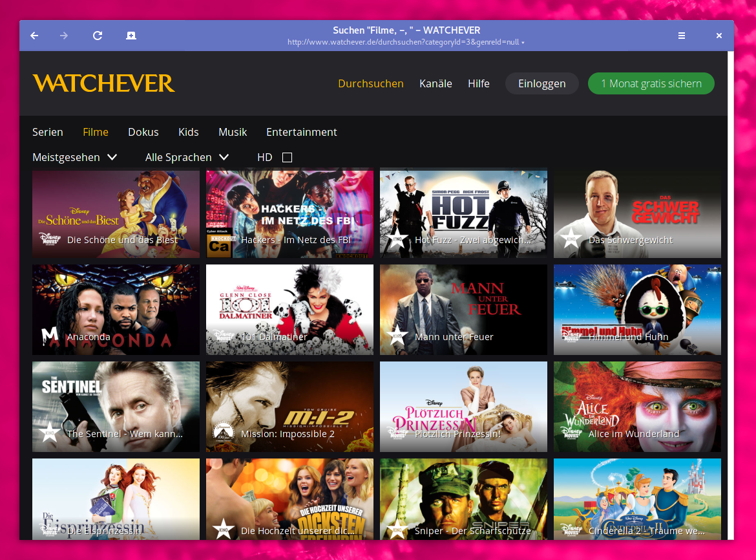Image resolution: width=756 pixels, height=560 pixels.
Task: Open the Durchsuchen navigation link
Action: 371,83
